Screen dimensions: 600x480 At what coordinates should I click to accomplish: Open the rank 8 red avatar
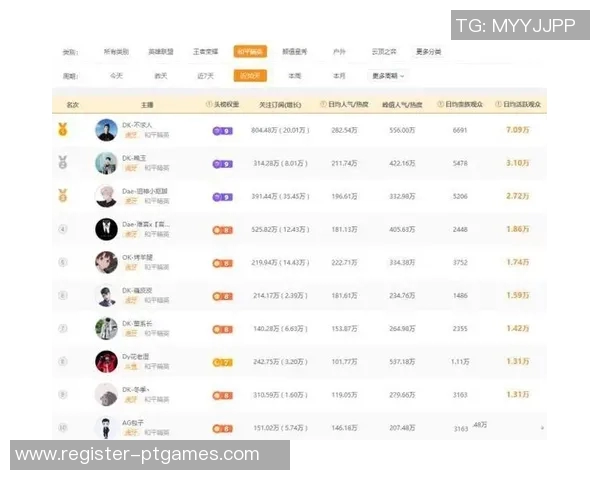[x=106, y=361]
